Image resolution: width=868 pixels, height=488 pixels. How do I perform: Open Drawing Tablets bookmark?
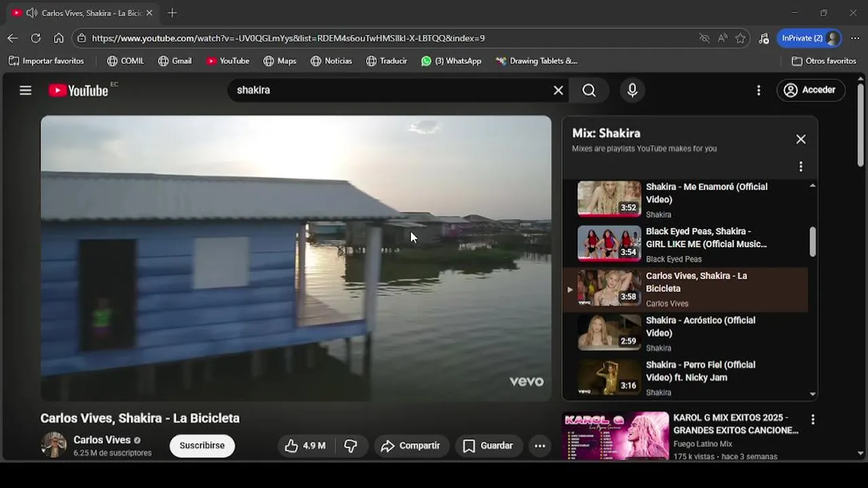(536, 61)
